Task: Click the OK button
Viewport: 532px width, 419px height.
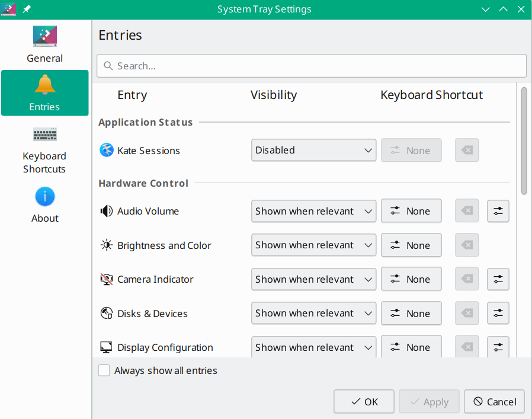Action: (364, 401)
